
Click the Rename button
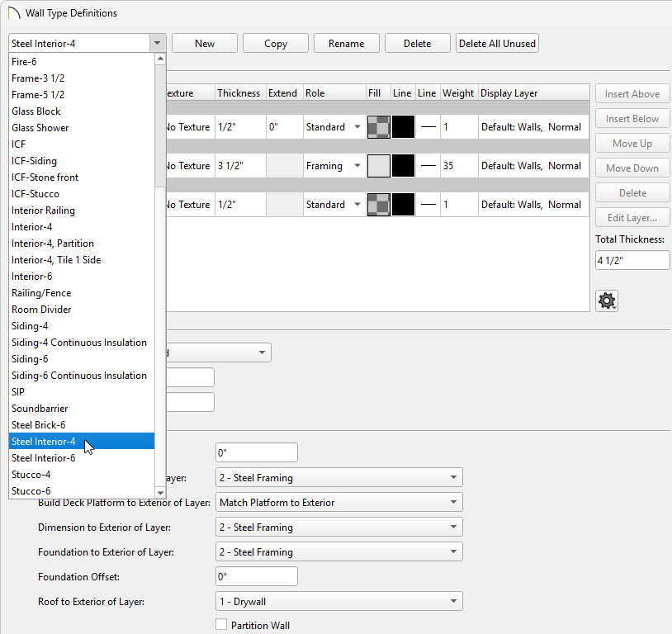(x=346, y=43)
